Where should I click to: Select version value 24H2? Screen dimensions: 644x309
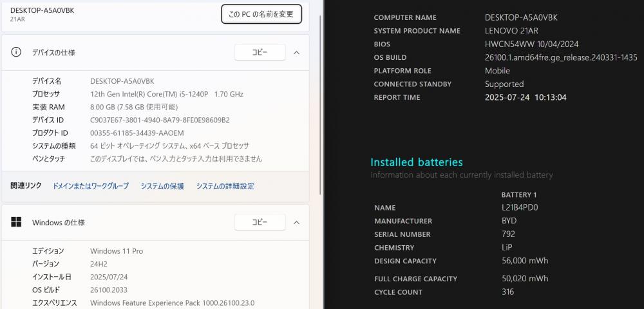[97, 263]
